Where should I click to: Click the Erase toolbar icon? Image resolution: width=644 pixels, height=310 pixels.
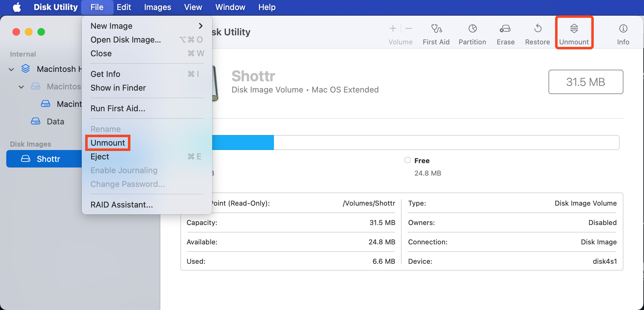coord(505,29)
